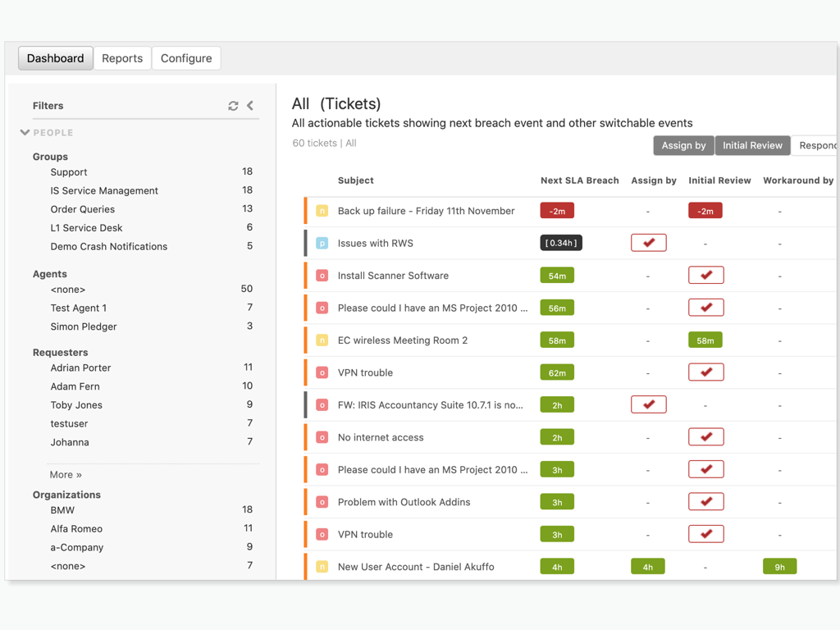
Task: Toggle the Initial Review column button
Action: 752,145
